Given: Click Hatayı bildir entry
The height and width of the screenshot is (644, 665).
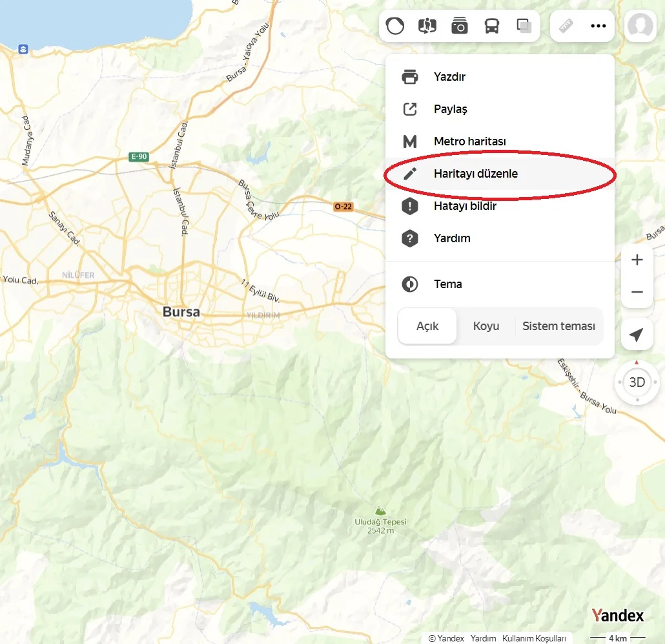Looking at the screenshot, I should (465, 206).
